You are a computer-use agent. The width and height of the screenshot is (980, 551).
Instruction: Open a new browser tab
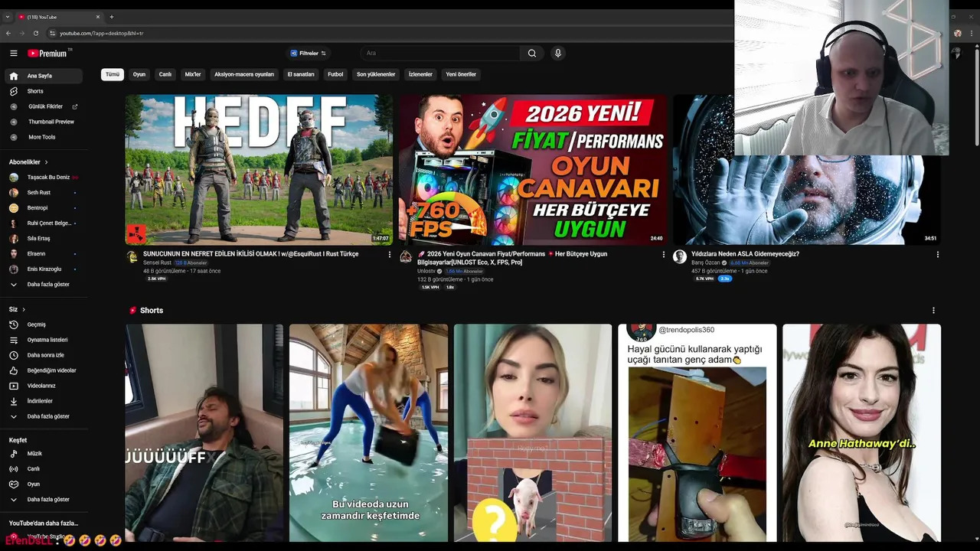click(x=111, y=17)
